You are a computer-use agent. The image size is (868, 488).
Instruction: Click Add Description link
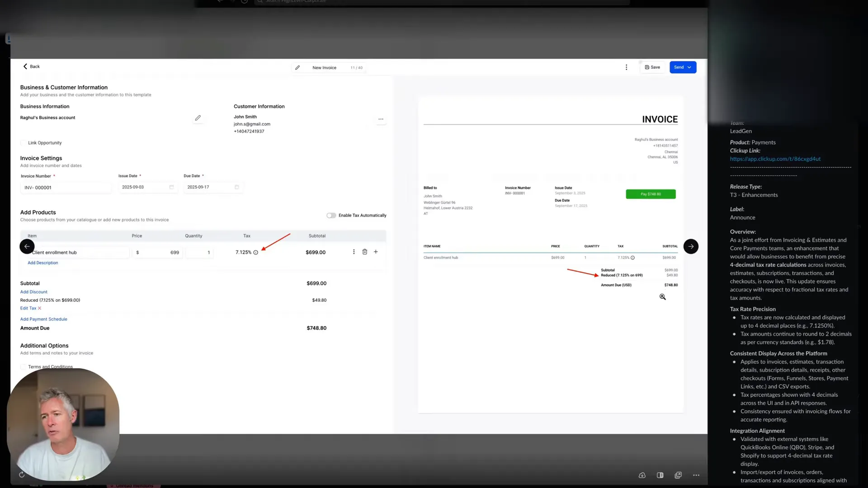point(43,263)
